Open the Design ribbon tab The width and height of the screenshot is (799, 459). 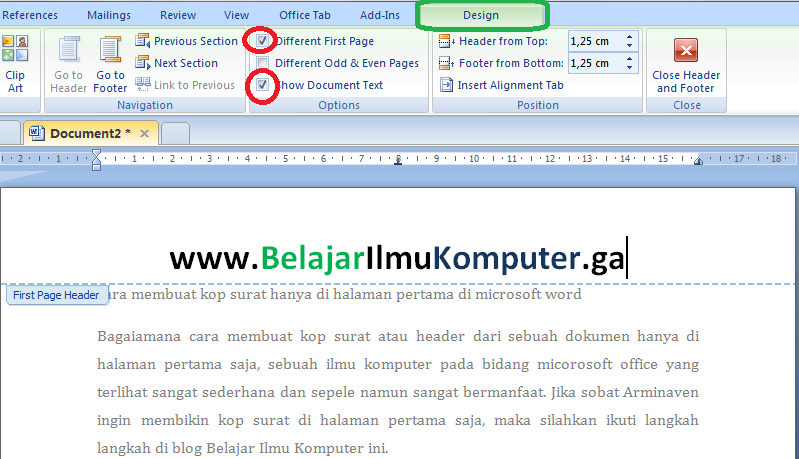tap(481, 15)
